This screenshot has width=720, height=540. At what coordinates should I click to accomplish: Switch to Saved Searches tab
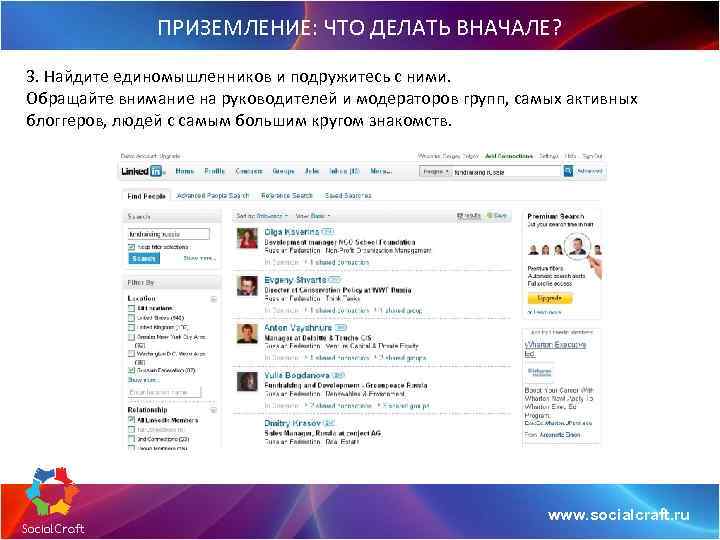(348, 196)
